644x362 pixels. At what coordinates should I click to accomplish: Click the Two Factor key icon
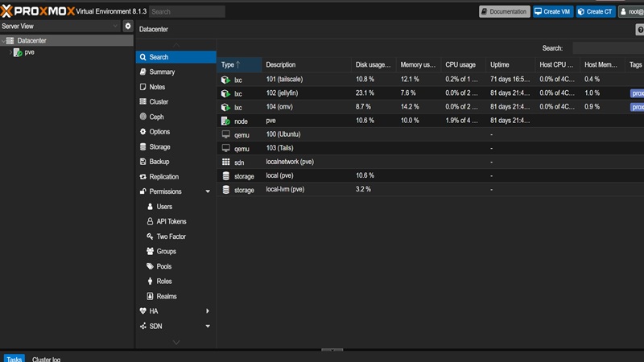click(x=150, y=237)
